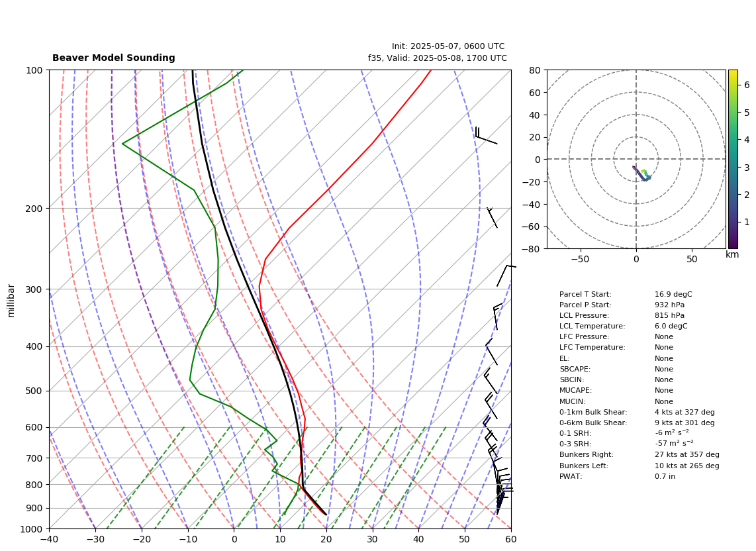Click the "None" value beside MUCAPE

664,390
